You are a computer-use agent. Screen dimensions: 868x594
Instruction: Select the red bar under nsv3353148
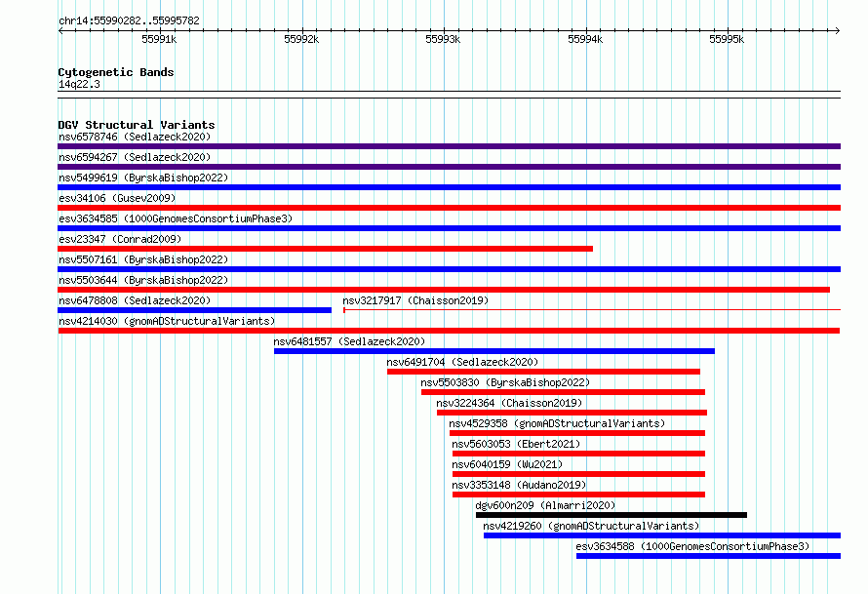[578, 495]
